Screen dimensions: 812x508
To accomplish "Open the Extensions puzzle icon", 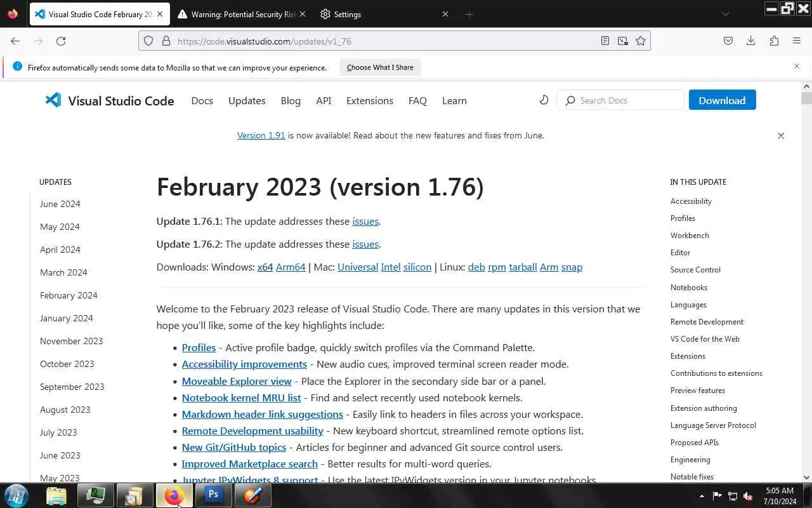I will (x=774, y=41).
